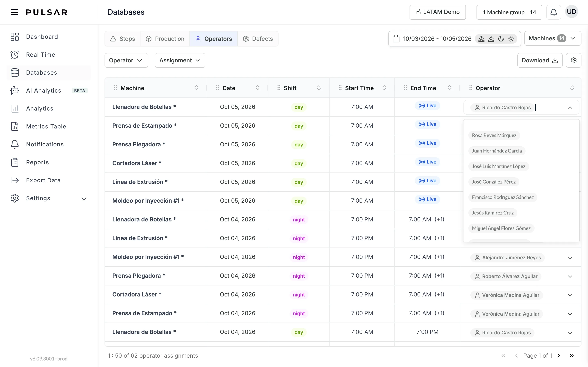Expand the Machines 14 dropdown
This screenshot has height=367, width=588.
click(552, 38)
